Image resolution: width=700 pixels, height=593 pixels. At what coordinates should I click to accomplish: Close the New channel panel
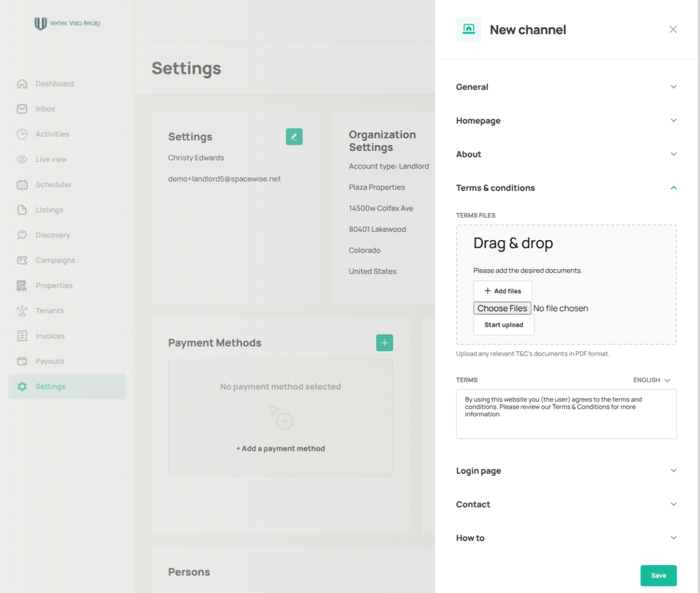[673, 30]
